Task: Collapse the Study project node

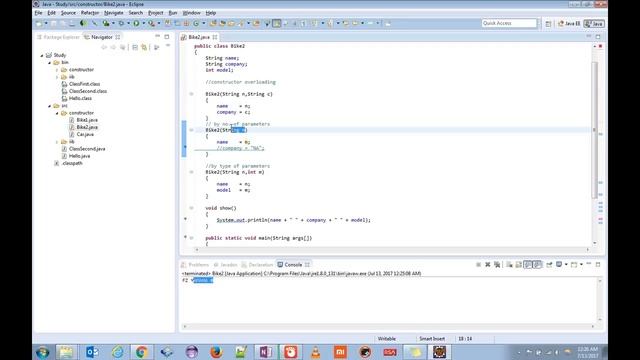Action: pos(42,55)
